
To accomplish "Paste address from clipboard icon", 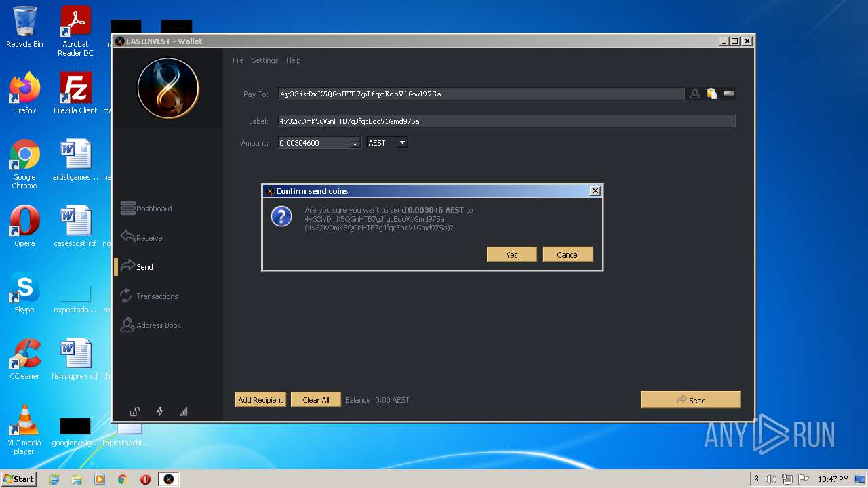I will click(x=712, y=94).
